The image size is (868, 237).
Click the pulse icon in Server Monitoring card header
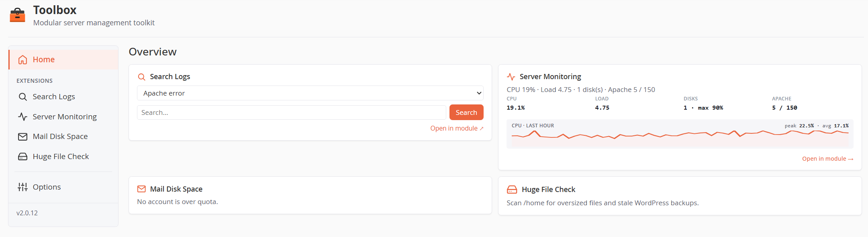(511, 77)
